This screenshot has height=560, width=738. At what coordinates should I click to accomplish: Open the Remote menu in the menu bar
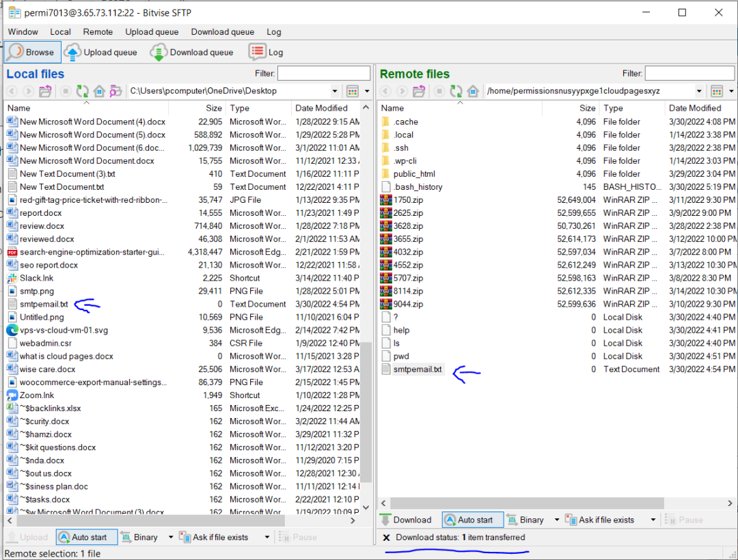[98, 31]
